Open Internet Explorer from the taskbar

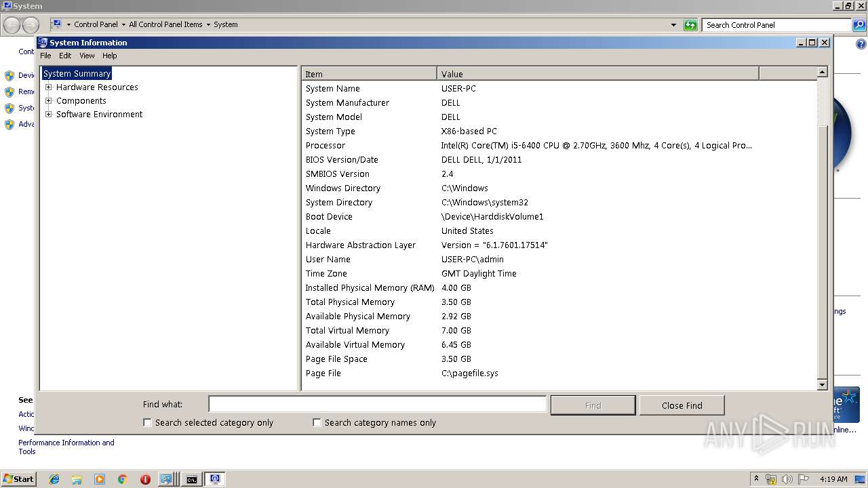(x=54, y=479)
